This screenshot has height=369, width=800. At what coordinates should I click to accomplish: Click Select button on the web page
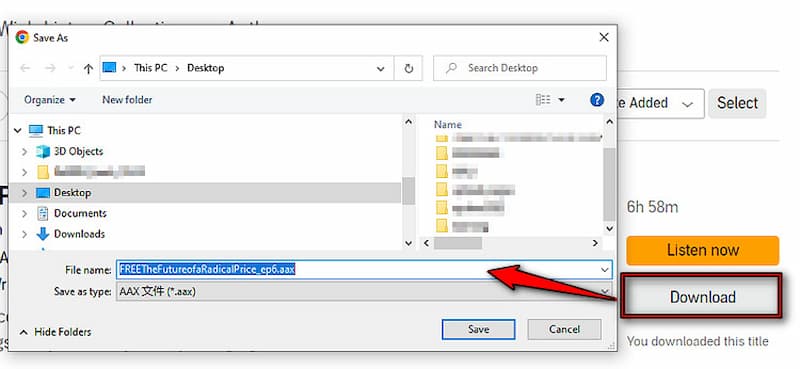point(737,103)
